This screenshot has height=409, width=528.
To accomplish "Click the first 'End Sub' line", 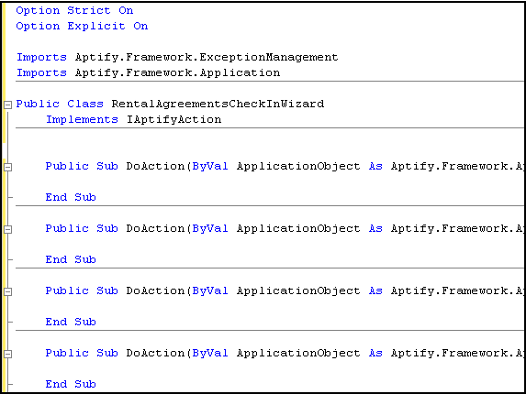I will (71, 197).
